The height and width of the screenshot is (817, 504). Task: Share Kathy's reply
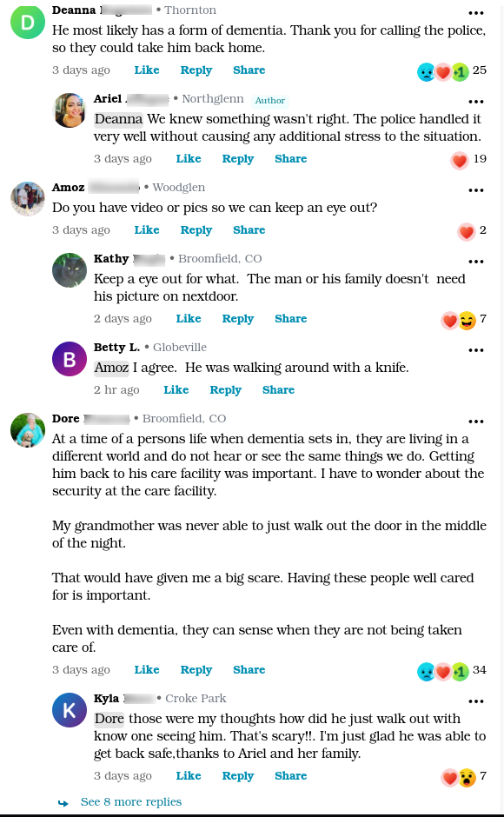coord(291,318)
